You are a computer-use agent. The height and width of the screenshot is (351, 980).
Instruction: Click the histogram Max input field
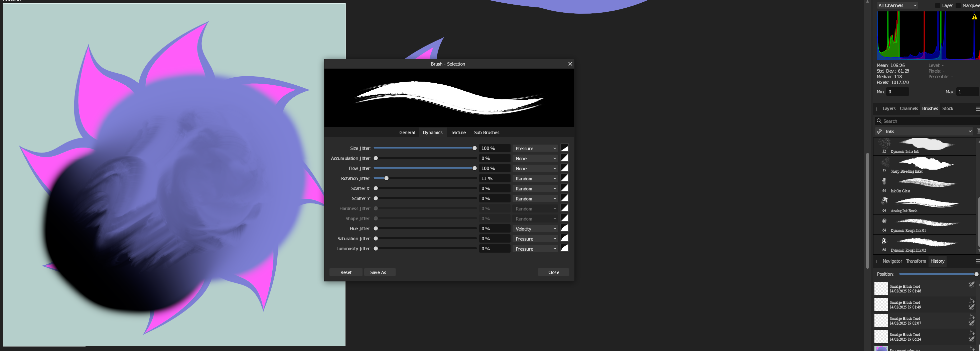[x=968, y=91]
